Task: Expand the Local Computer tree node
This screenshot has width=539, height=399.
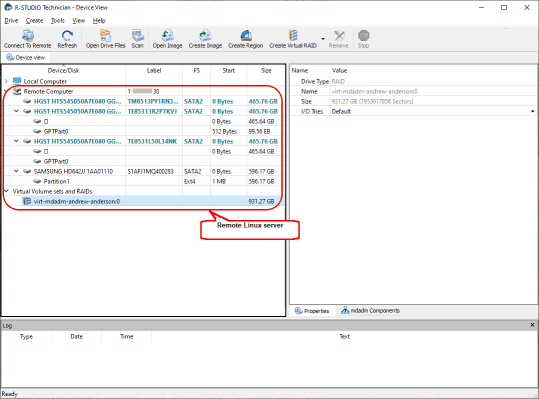Action: tap(6, 81)
